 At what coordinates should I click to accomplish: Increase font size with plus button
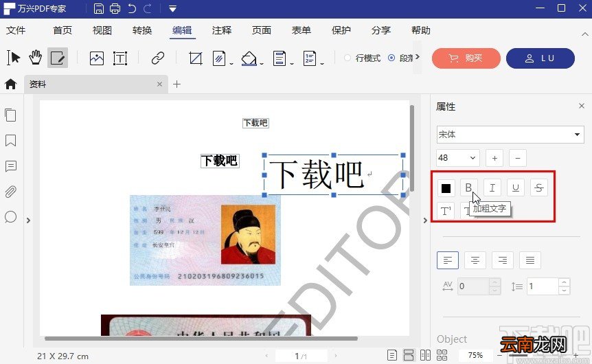point(494,158)
